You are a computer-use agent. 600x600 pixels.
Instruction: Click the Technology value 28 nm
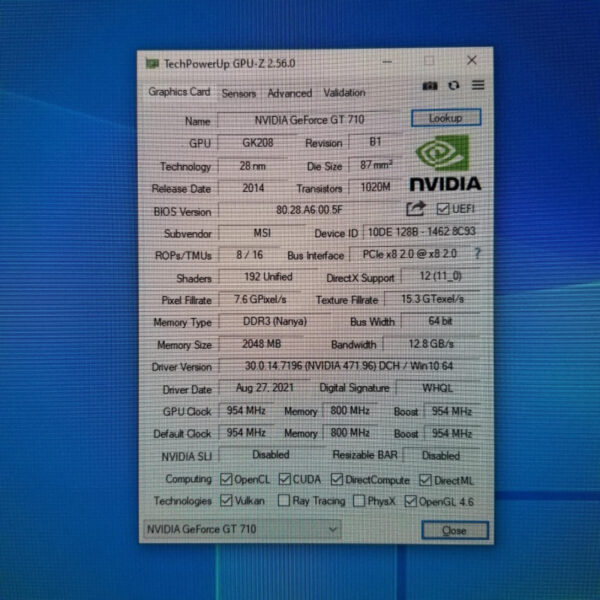253,166
